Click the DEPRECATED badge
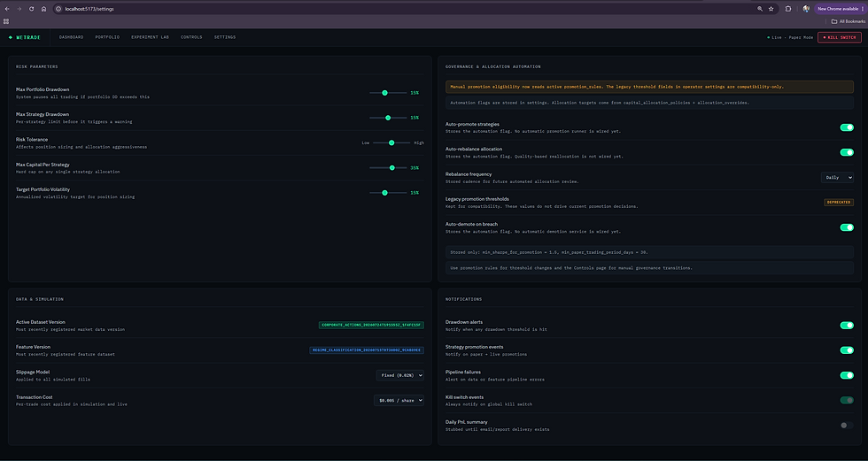 coord(839,203)
